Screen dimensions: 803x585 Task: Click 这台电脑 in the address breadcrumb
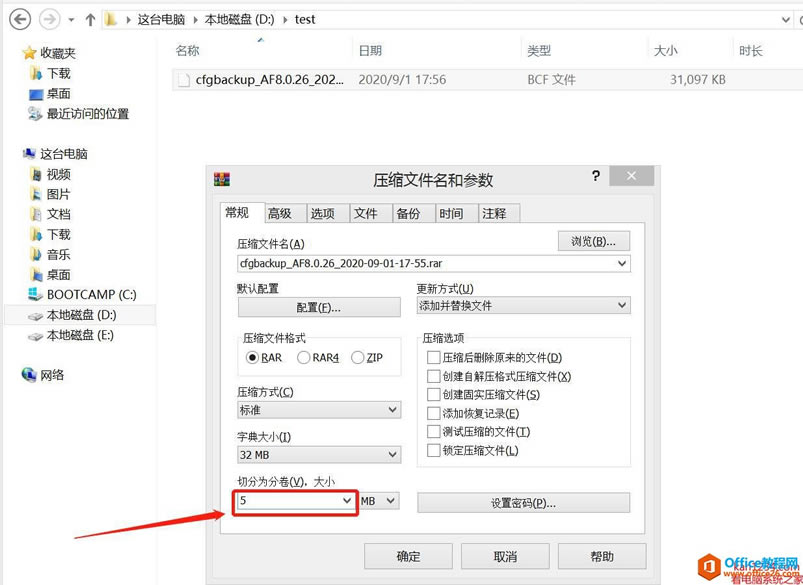click(x=161, y=20)
